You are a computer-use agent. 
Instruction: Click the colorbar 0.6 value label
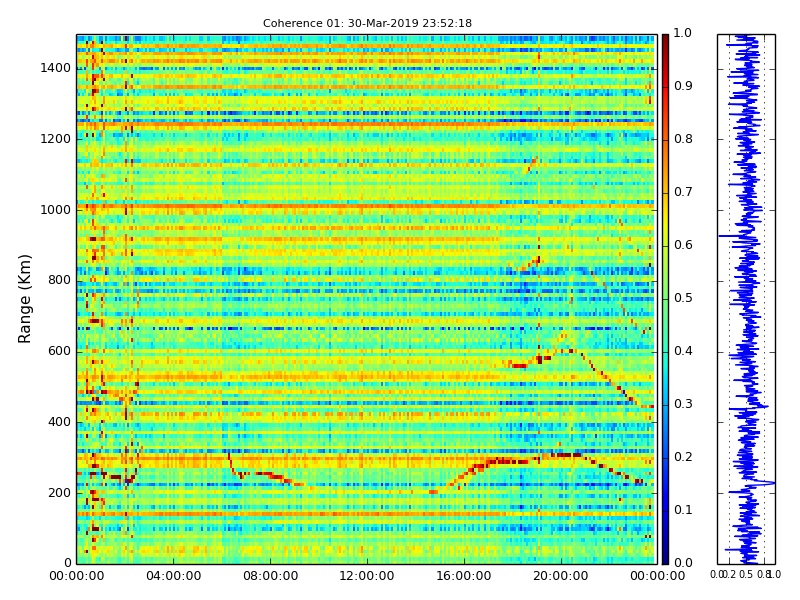click(x=683, y=245)
